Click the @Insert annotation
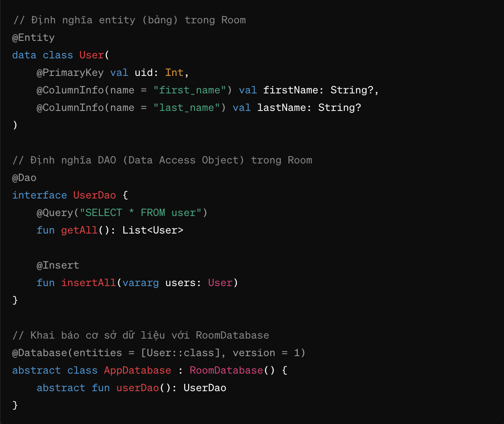Image resolution: width=504 pixels, height=424 pixels. (x=58, y=265)
